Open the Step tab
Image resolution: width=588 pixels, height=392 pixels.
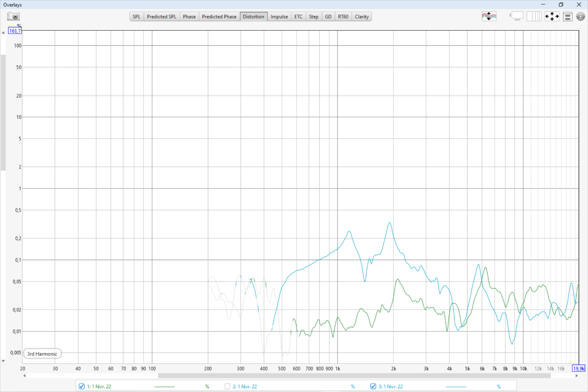(314, 17)
